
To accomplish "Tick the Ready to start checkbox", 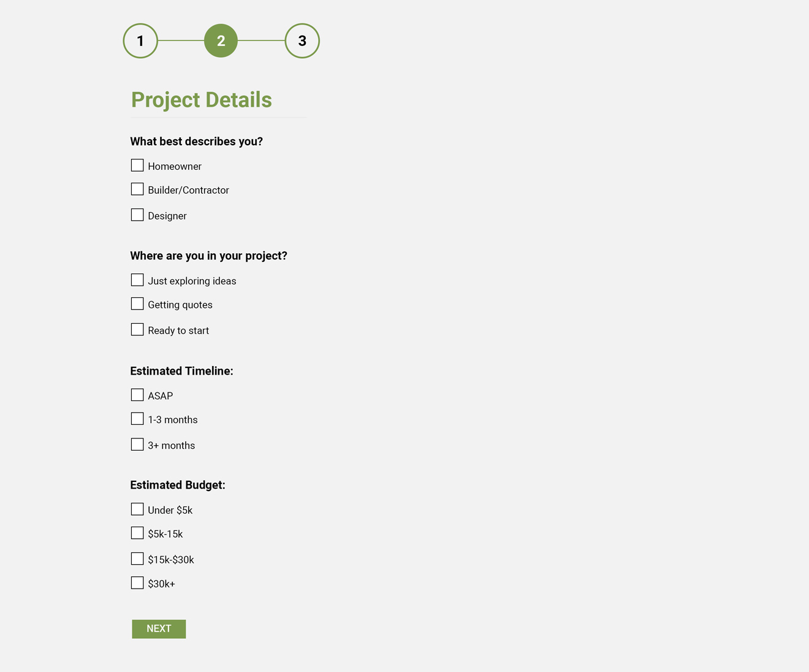I will (137, 330).
